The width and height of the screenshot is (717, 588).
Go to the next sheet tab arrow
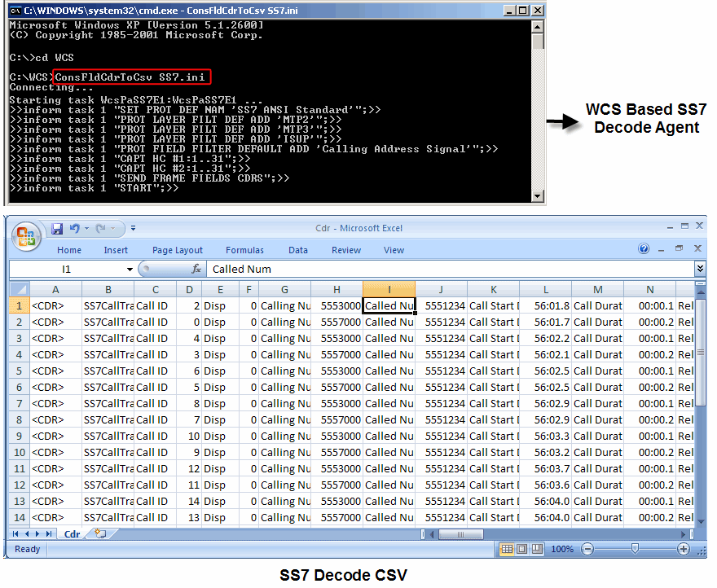pyautogui.click(x=37, y=533)
